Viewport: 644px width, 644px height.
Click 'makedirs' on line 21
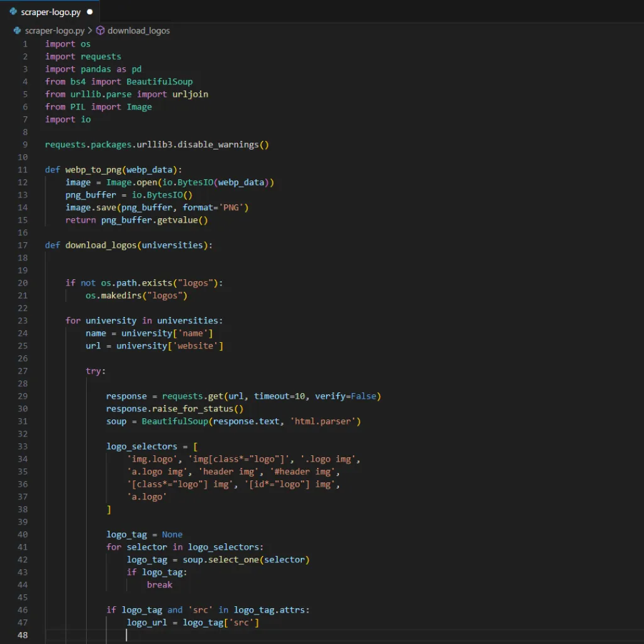click(121, 296)
